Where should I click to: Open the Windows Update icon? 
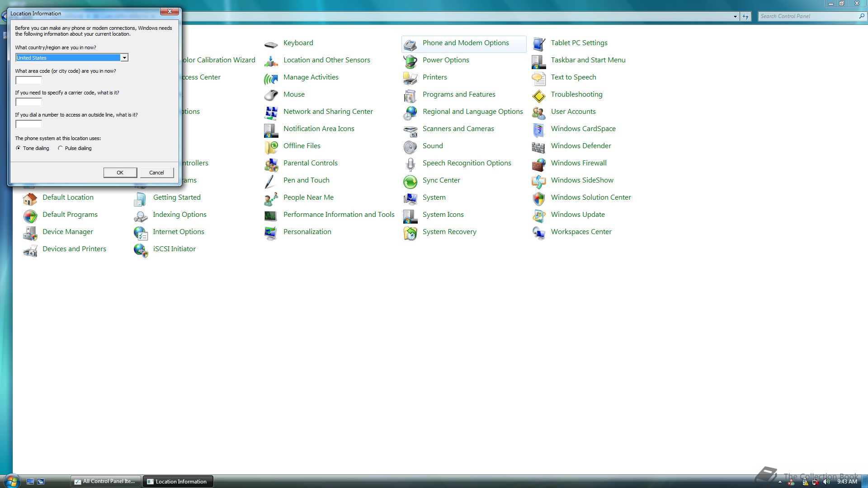click(538, 216)
